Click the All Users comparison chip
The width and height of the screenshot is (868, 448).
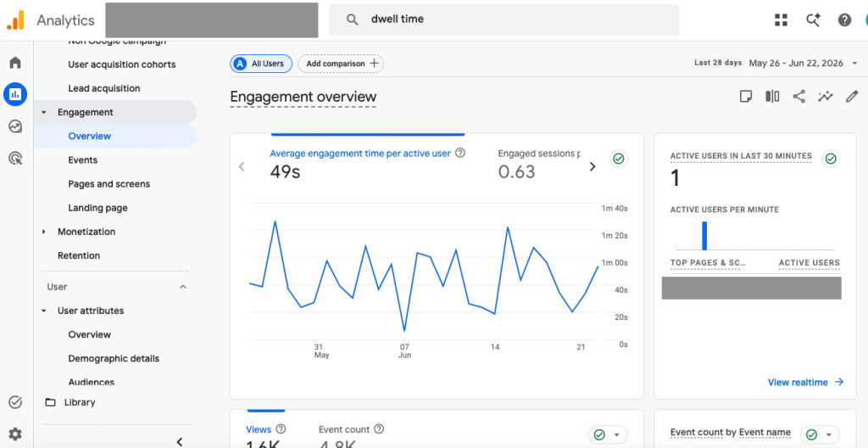coord(261,63)
